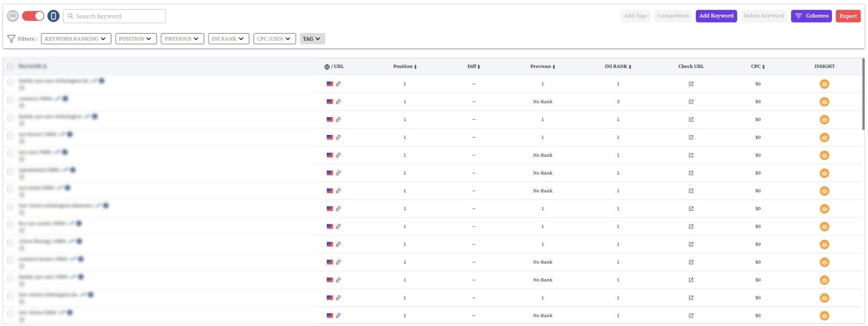Click US flag icon in first table row
868x326 pixels.
click(x=330, y=84)
